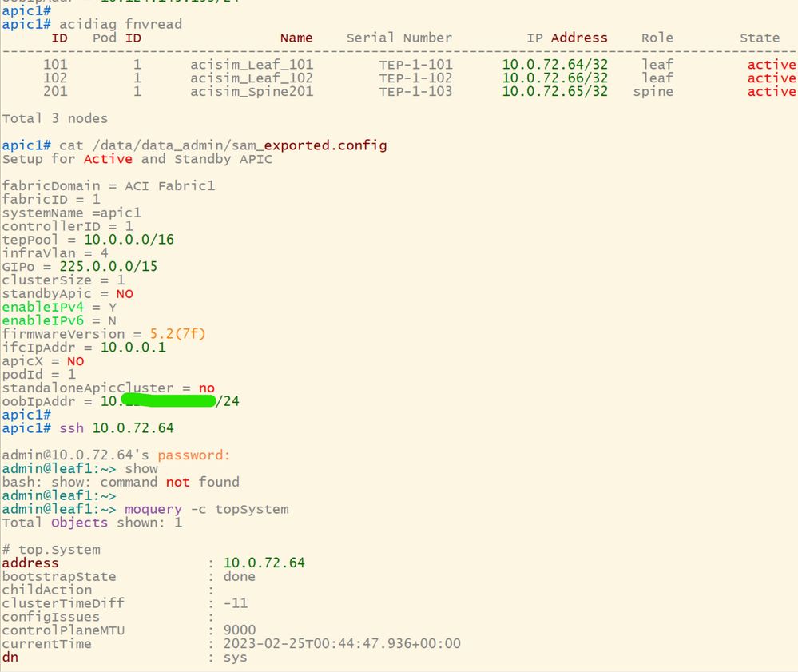Image resolution: width=798 pixels, height=672 pixels.
Task: Click the 'podId = 1' line
Action: (38, 375)
